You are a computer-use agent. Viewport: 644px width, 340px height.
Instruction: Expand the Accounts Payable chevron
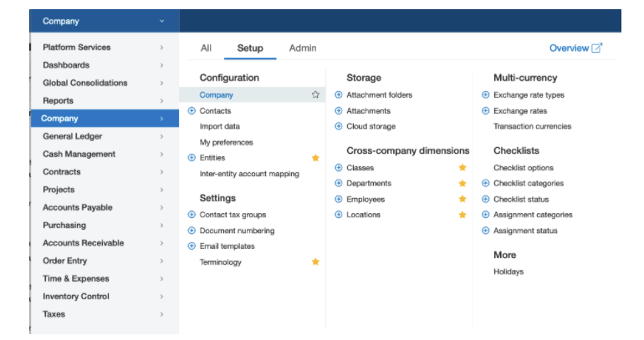(161, 207)
